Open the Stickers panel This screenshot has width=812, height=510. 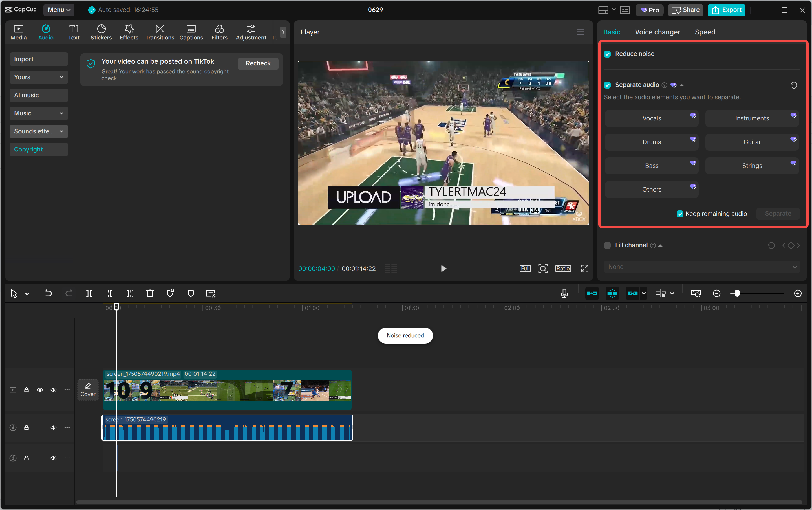101,32
